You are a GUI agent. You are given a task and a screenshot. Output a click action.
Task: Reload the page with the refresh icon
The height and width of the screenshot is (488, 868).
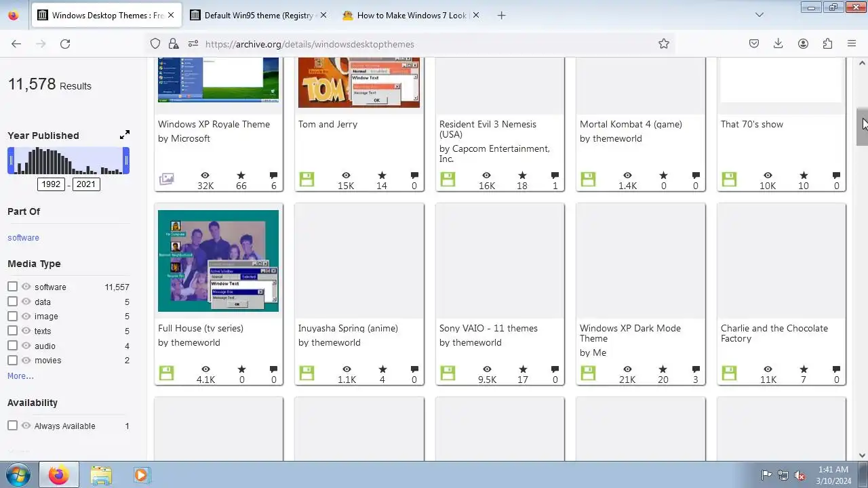click(x=65, y=44)
